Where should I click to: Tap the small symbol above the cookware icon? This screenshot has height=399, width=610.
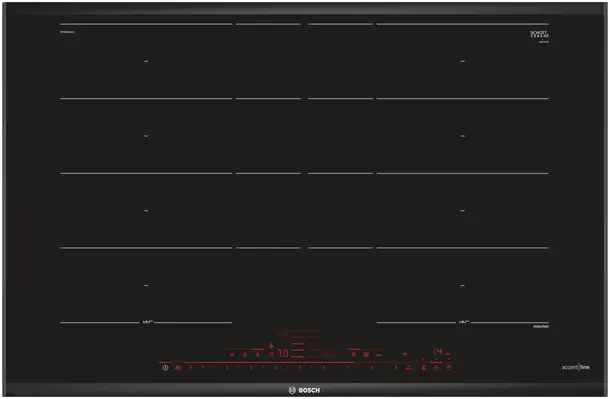click(x=271, y=345)
